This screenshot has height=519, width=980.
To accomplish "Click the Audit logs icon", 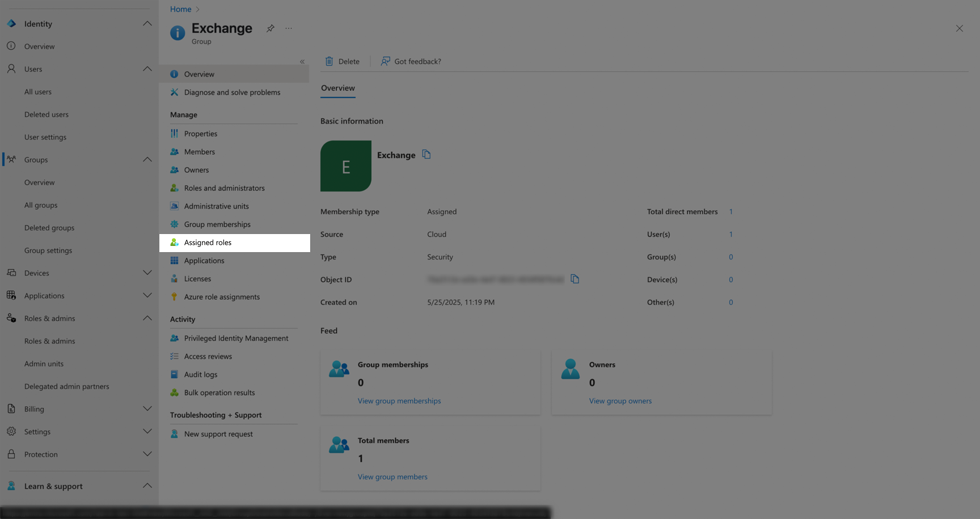I will click(174, 375).
